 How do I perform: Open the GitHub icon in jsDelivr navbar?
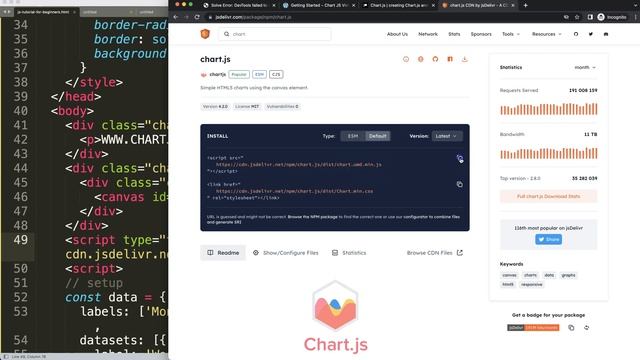click(x=576, y=34)
